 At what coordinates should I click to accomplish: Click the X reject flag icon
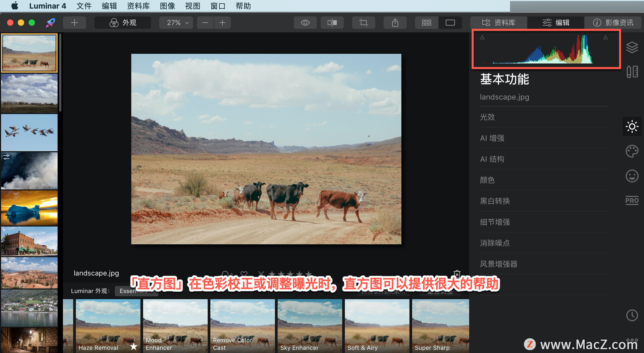(x=261, y=274)
